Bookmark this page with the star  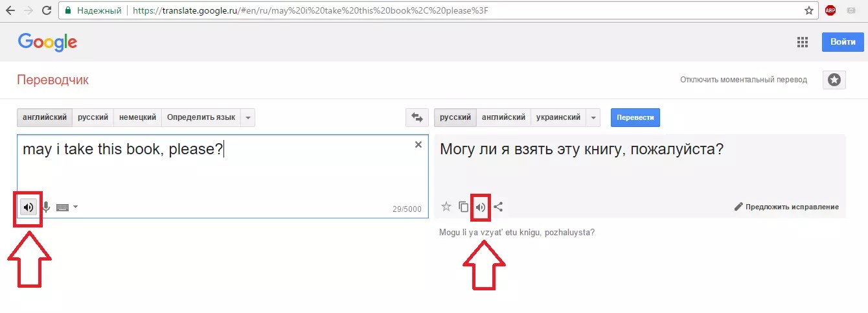click(809, 10)
